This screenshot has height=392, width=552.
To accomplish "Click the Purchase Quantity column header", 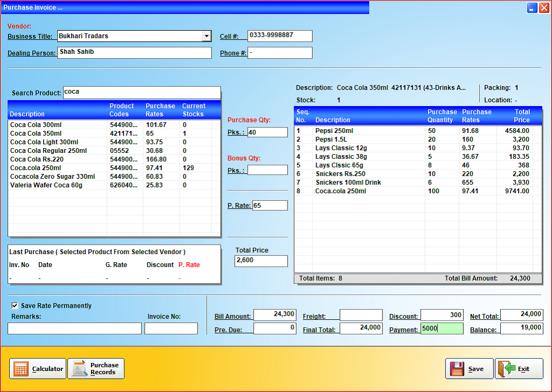I will pyautogui.click(x=442, y=116).
